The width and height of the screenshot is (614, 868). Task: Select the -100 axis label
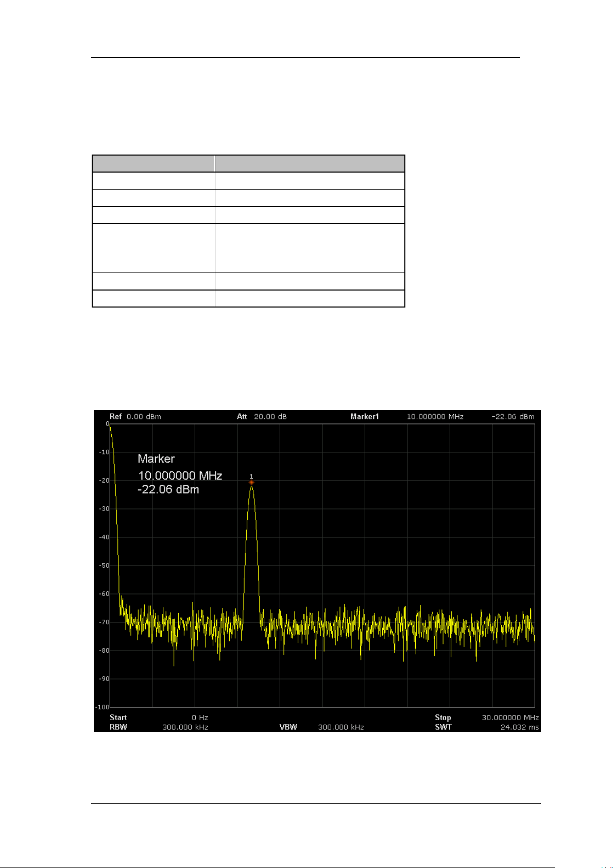point(103,707)
